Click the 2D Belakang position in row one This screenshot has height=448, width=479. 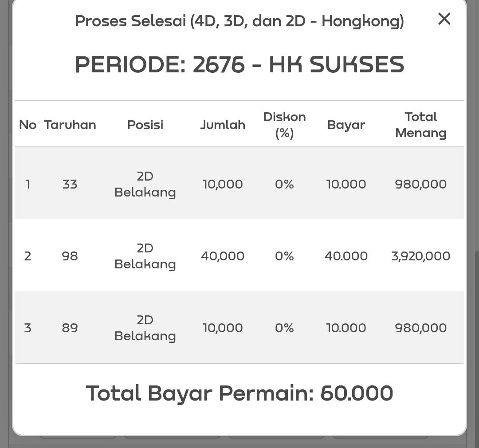click(x=145, y=184)
